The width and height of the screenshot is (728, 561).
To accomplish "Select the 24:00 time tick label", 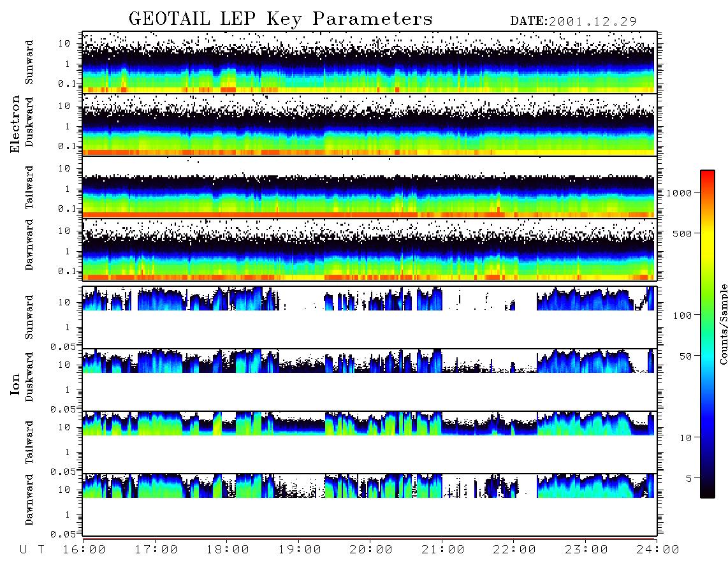I will pos(658,550).
